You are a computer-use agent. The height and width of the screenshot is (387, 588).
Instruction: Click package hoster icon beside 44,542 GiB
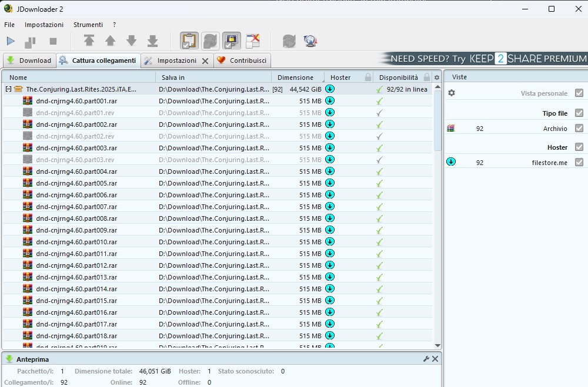330,89
